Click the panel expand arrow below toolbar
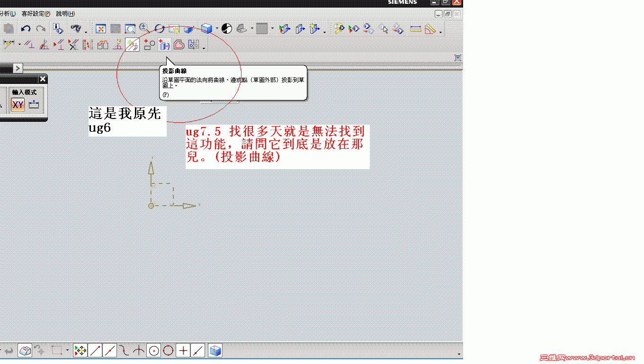Screen dimensions: 644x364 tap(18, 68)
